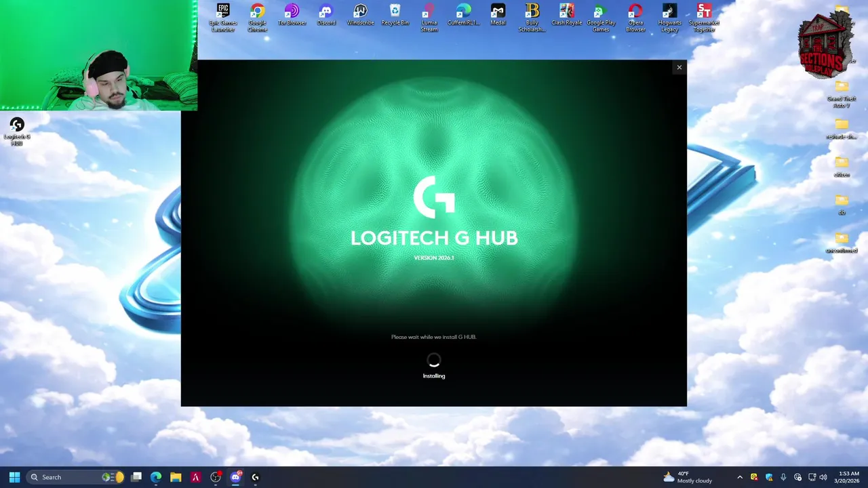The image size is (868, 488).
Task: Open the red A app on taskbar
Action: pos(195,477)
